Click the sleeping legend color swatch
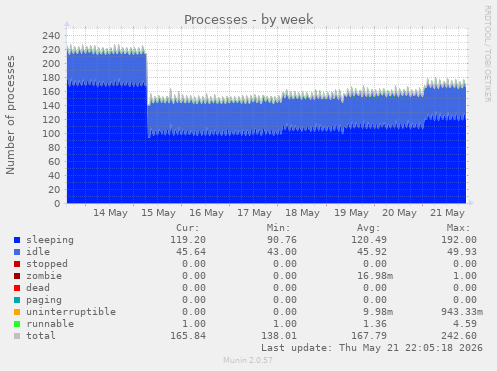 [17, 240]
